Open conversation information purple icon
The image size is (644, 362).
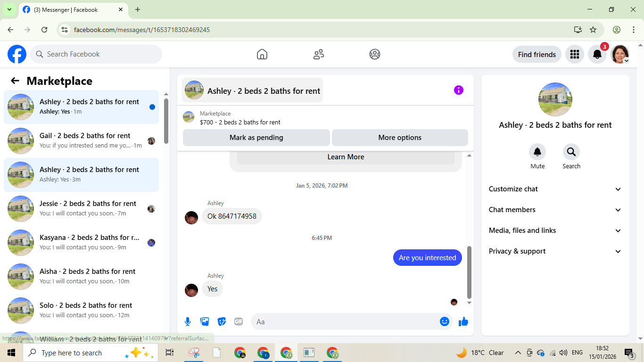point(459,90)
